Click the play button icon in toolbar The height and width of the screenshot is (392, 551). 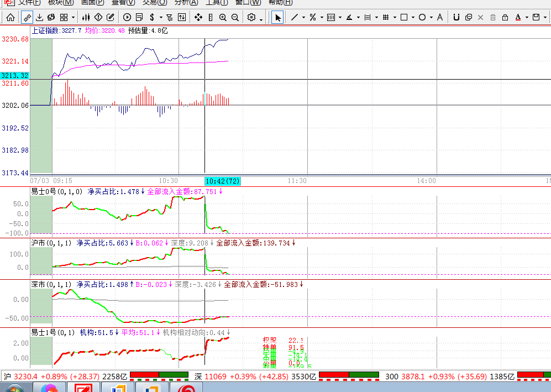pos(127,18)
